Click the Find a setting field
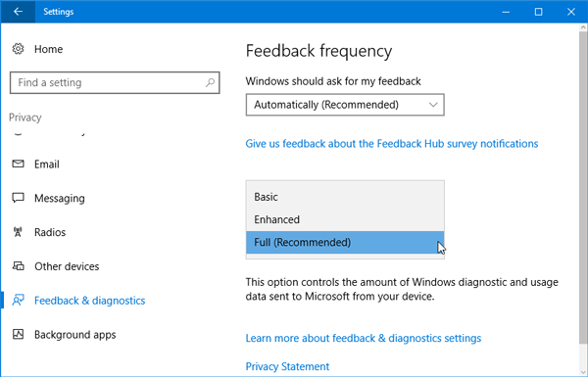 click(x=115, y=82)
